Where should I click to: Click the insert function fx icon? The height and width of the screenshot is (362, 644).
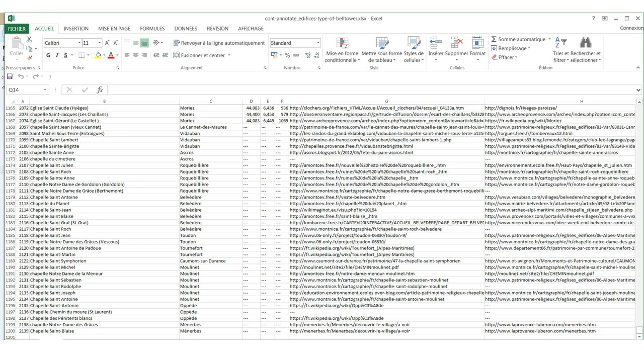click(100, 89)
